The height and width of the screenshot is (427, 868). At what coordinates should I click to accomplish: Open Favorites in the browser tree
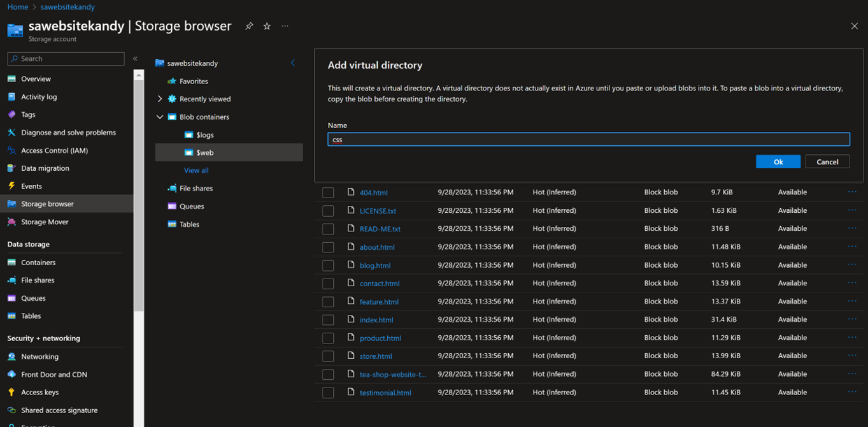coord(194,82)
